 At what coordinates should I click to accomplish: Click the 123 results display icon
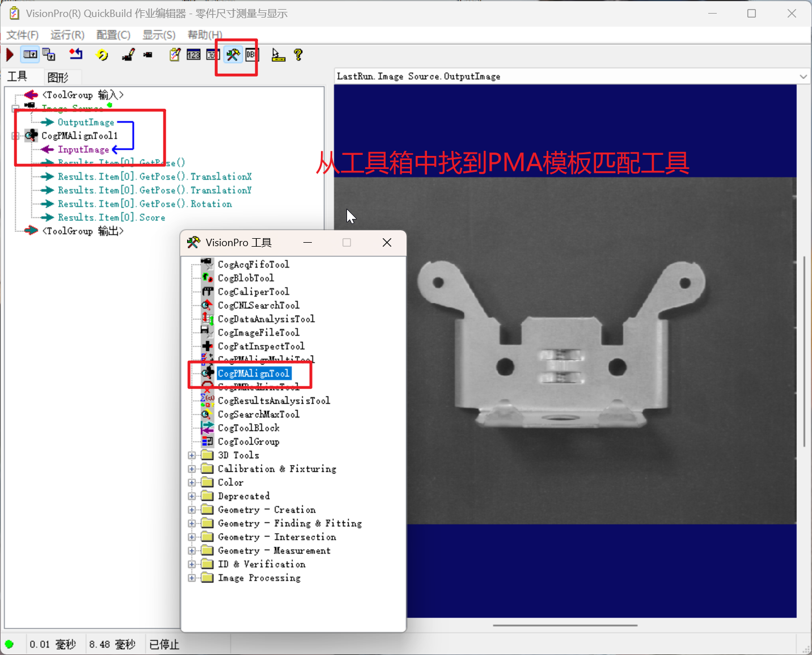pos(193,54)
